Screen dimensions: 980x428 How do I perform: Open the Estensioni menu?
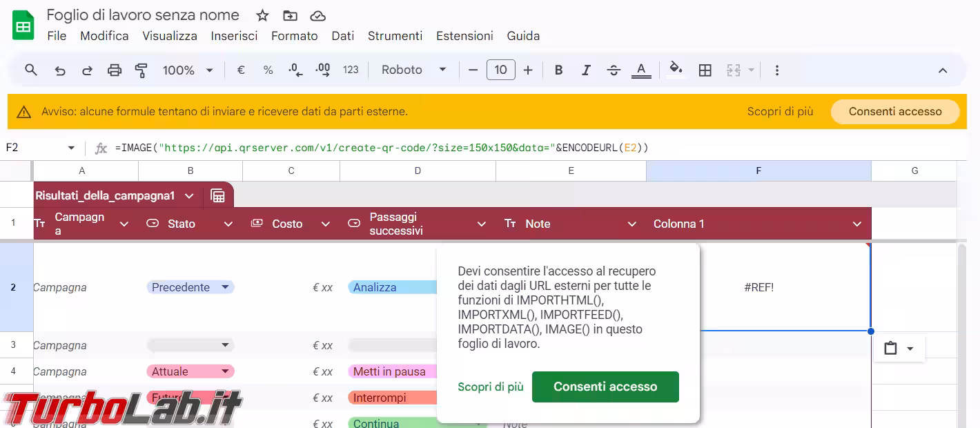point(464,36)
